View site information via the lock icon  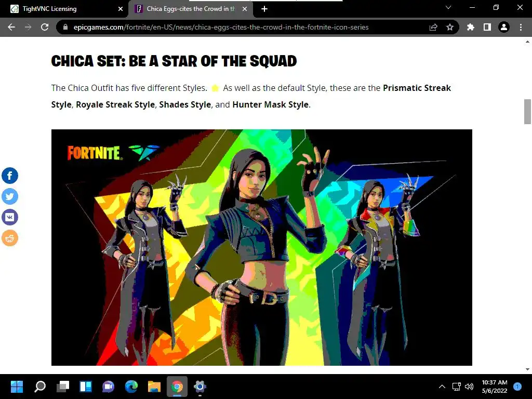click(65, 27)
